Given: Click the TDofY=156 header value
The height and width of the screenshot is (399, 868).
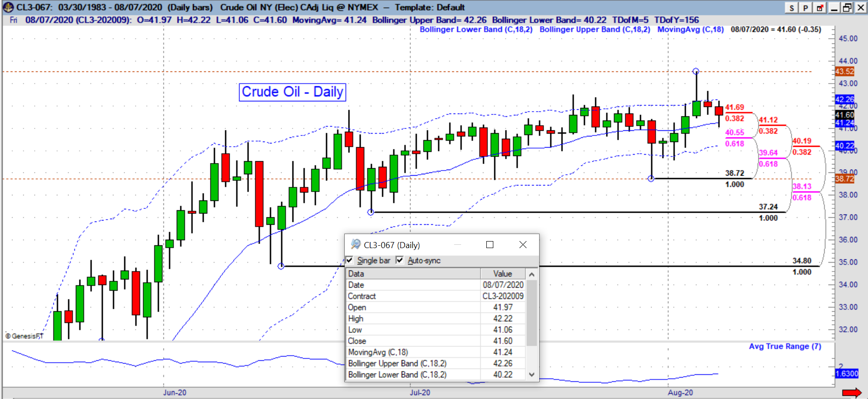Looking at the screenshot, I should [676, 20].
